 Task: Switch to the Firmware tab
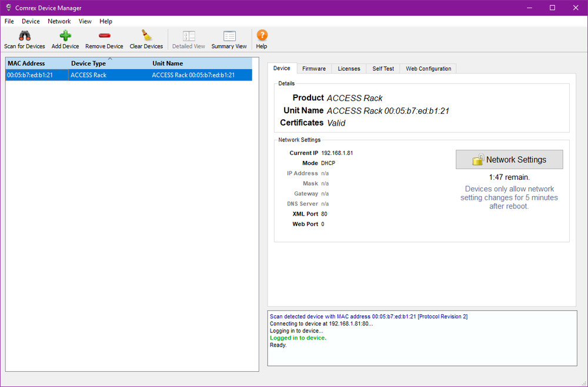(x=314, y=68)
